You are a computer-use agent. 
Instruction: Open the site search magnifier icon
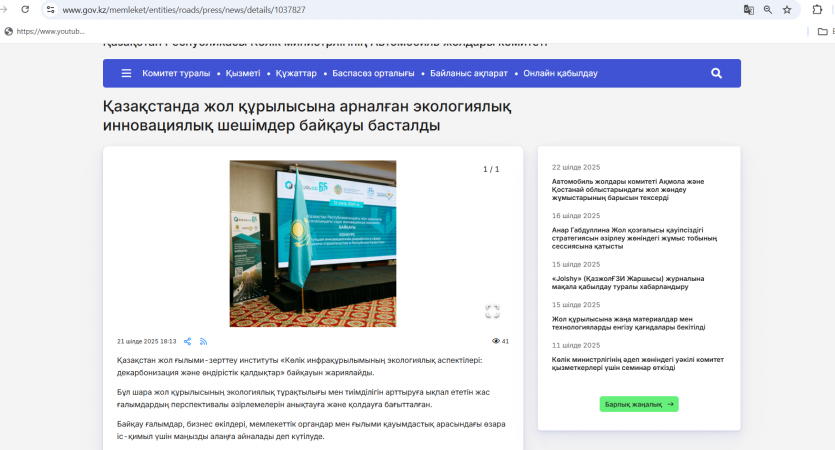click(716, 73)
